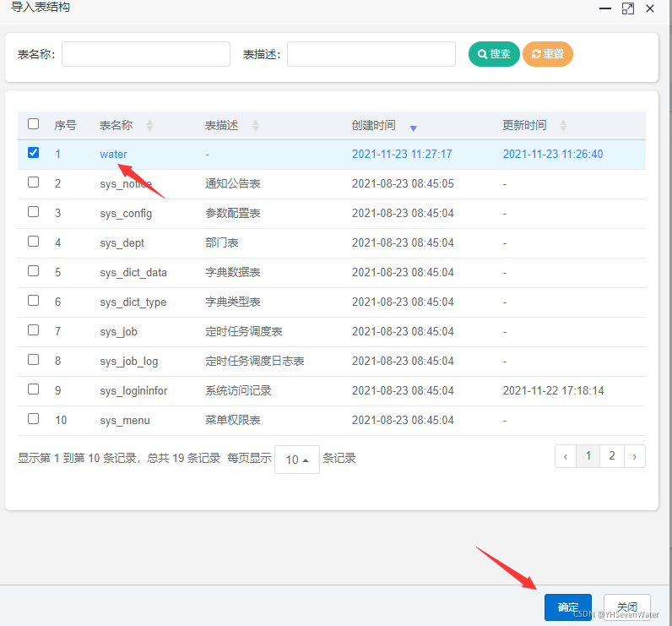The height and width of the screenshot is (626, 672).
Task: Sort by 表描述 column arrows
Action: [256, 125]
